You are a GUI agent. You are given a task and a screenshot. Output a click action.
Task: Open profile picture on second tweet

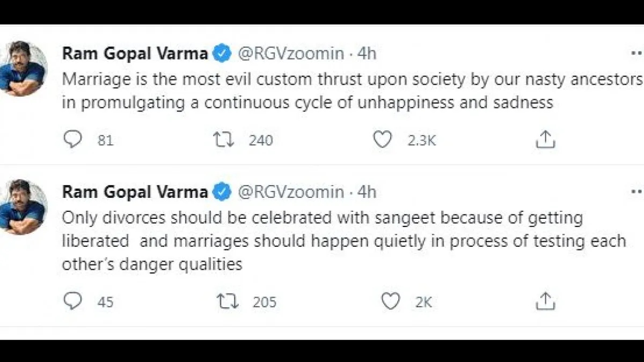23,207
